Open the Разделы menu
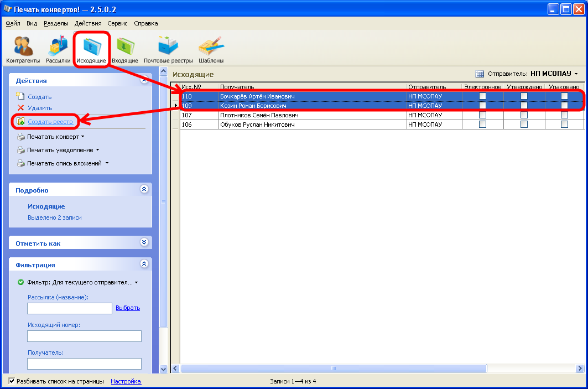 56,23
